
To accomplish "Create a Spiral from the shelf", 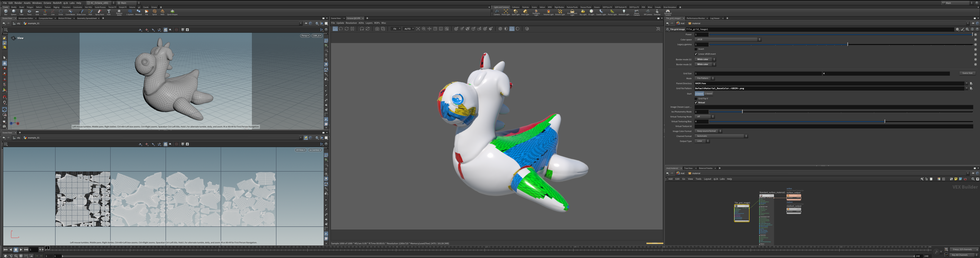I will (x=154, y=12).
